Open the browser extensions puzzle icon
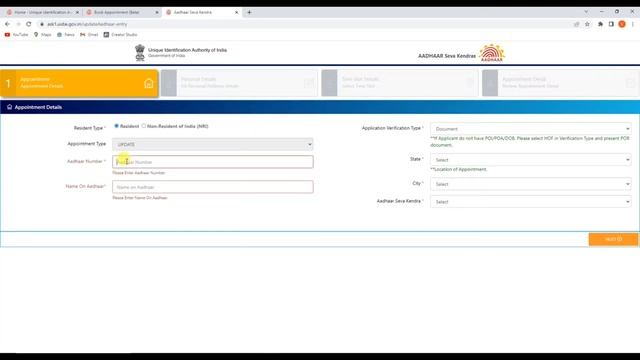This screenshot has width=640, height=360. click(x=600, y=24)
